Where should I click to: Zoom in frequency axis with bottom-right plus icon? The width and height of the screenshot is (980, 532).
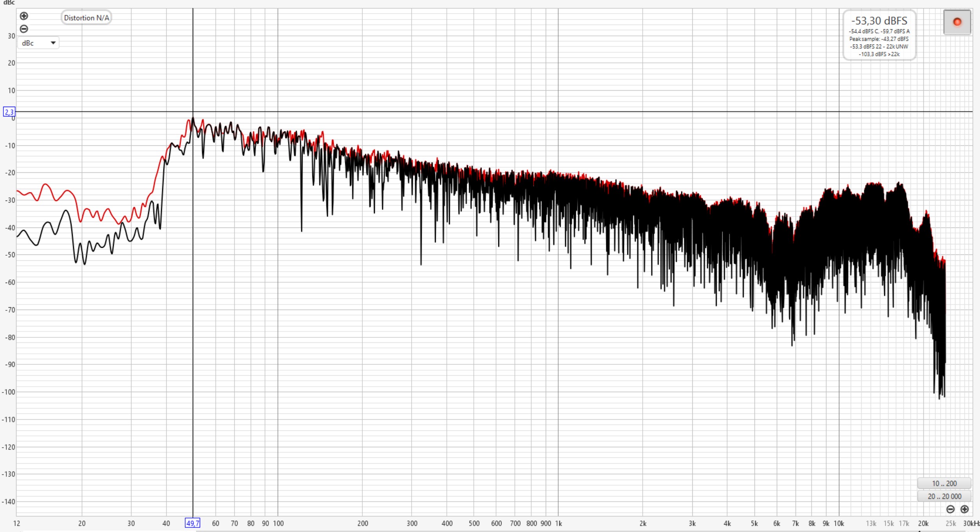pyautogui.click(x=964, y=509)
